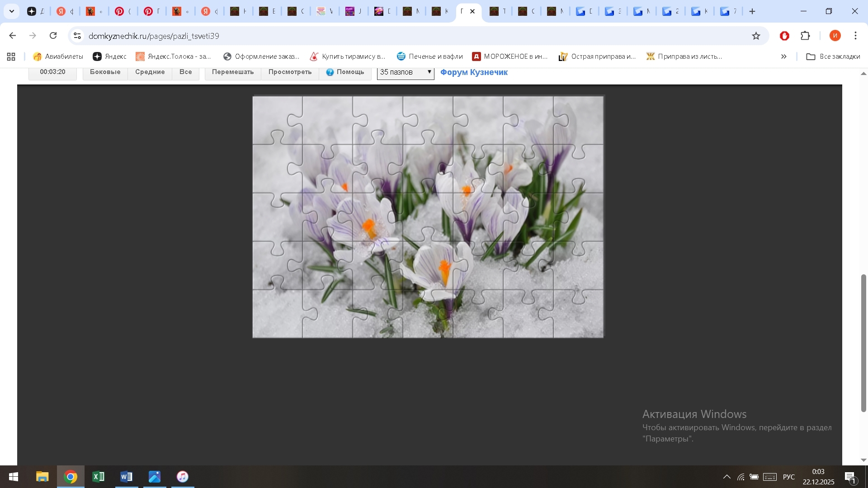Screen dimensions: 868x488
Task: Open the Форум Кузнечик link
Action: click(474, 72)
